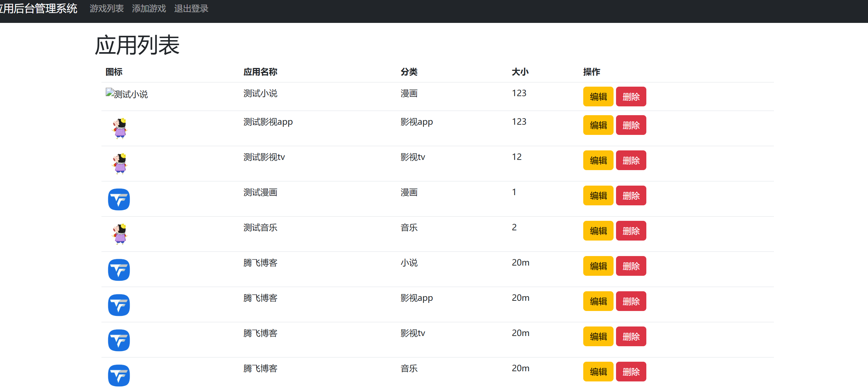The width and height of the screenshot is (868, 392).
Task: Click the cartoon girl icon for 测试影视tv
Action: (119, 164)
